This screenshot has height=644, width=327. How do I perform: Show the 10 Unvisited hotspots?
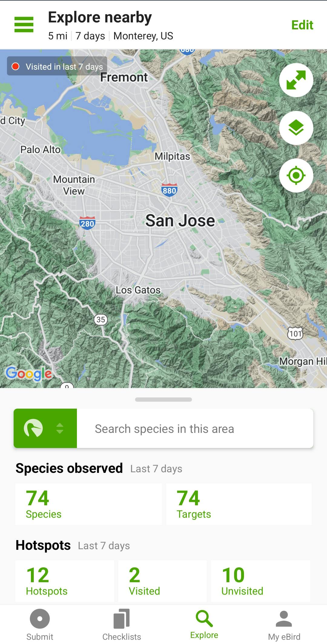click(x=260, y=581)
